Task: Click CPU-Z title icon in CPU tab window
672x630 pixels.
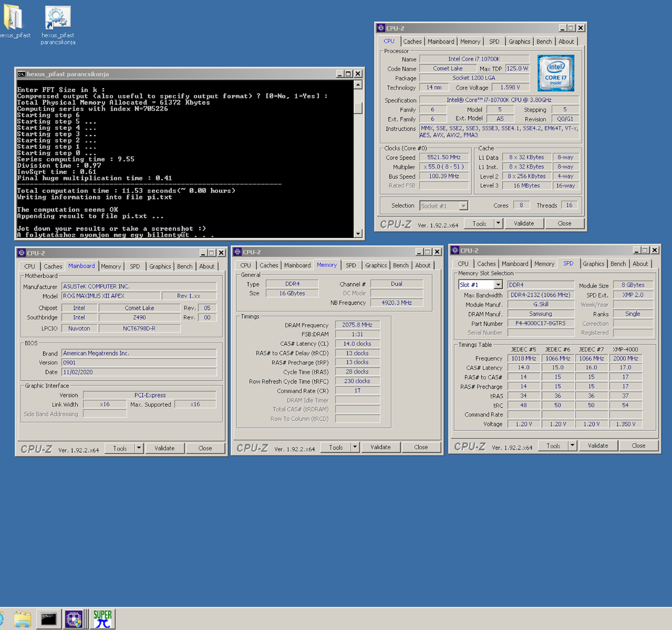Action: coord(381,28)
